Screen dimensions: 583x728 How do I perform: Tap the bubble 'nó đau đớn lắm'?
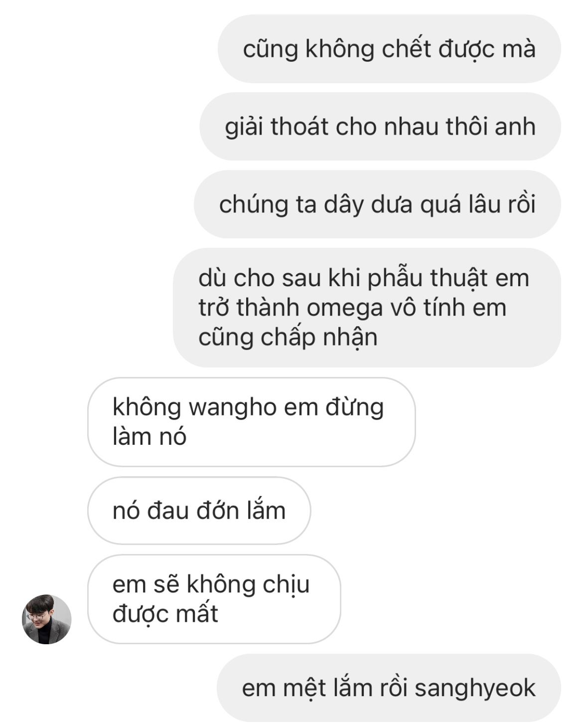pos(199,511)
